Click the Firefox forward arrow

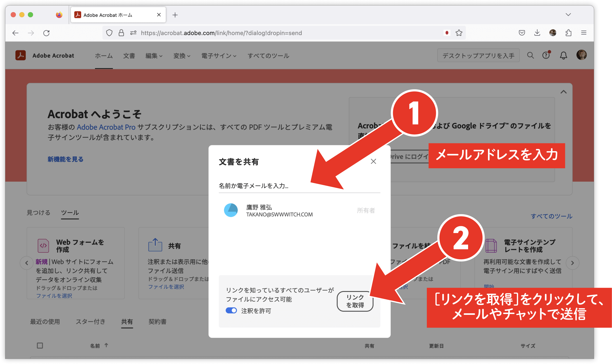[31, 33]
